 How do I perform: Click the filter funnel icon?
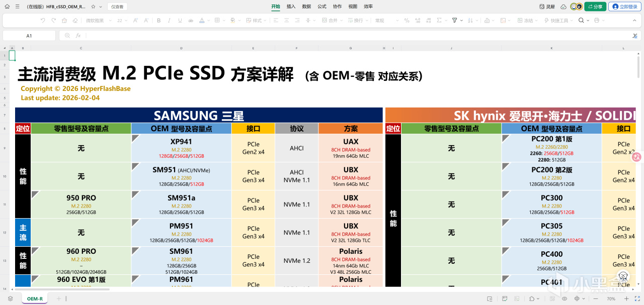[454, 21]
